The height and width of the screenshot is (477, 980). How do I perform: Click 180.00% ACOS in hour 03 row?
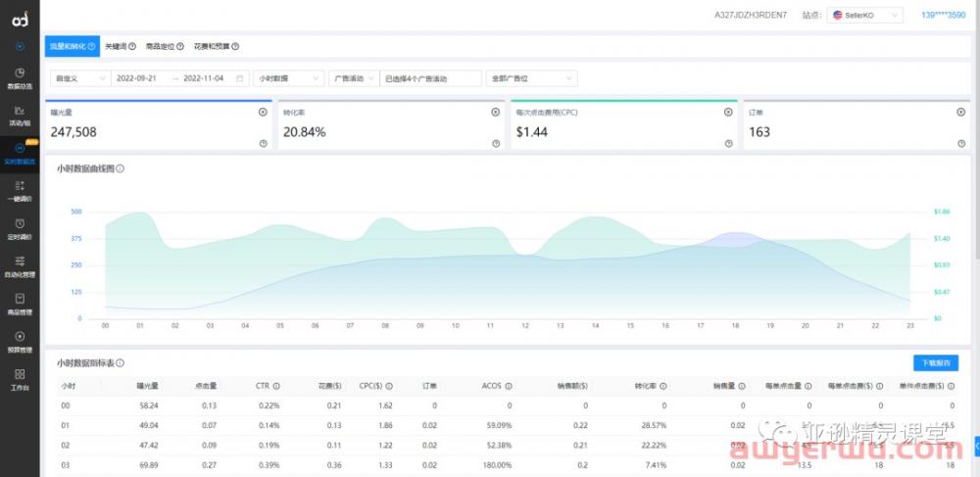pyautogui.click(x=498, y=465)
